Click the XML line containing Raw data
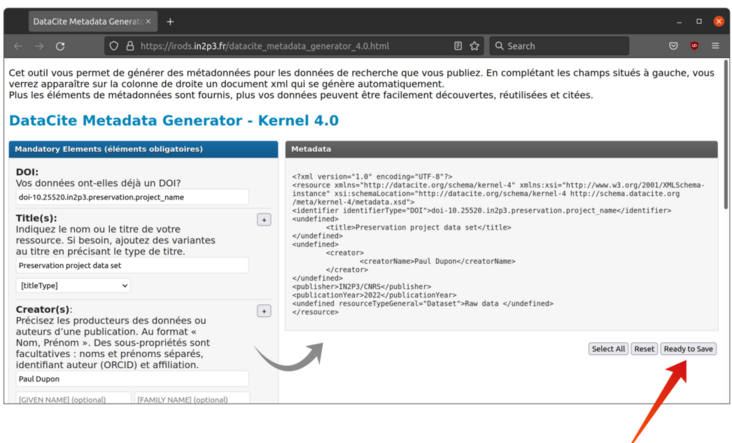Image resolution: width=732 pixels, height=443 pixels. (423, 303)
